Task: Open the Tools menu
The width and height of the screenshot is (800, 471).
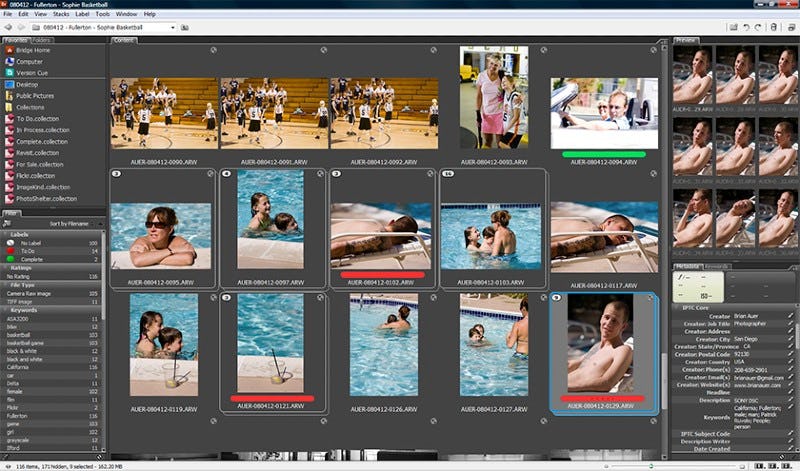Action: point(102,14)
